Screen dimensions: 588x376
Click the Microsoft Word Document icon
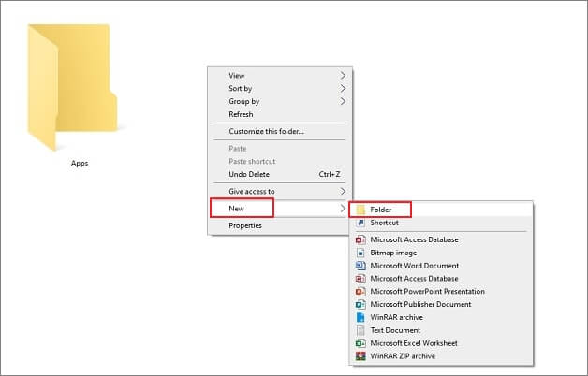coord(360,266)
